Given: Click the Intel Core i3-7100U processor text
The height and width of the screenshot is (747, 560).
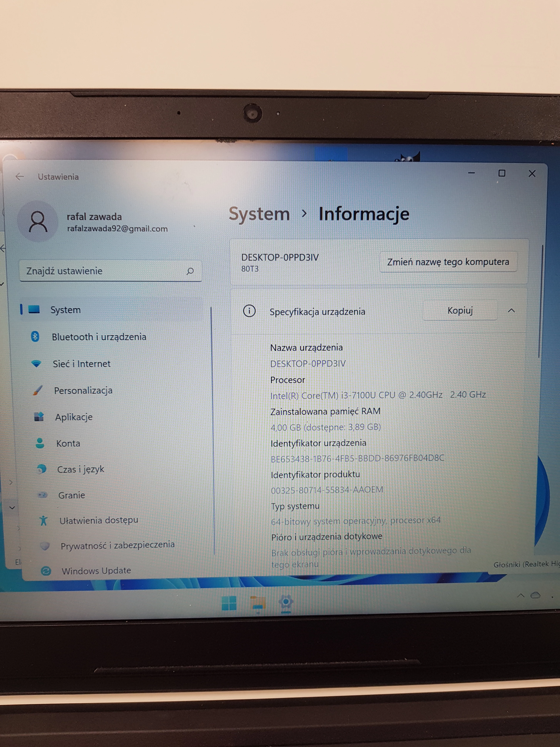Looking at the screenshot, I should (378, 395).
